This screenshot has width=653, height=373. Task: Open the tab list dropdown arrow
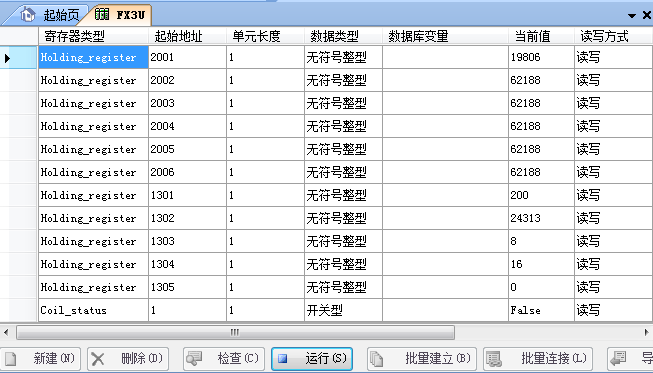(632, 16)
